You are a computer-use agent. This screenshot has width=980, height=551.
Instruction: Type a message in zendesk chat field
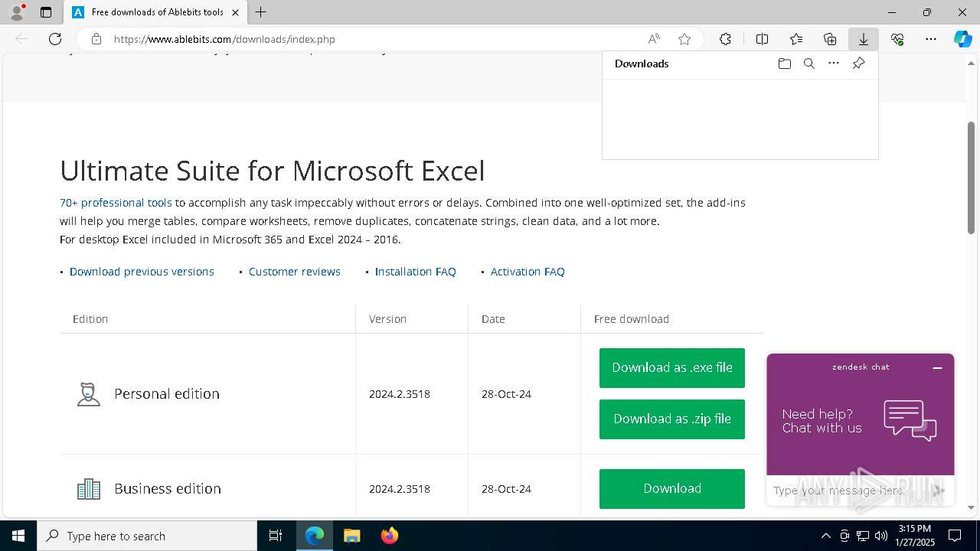850,491
